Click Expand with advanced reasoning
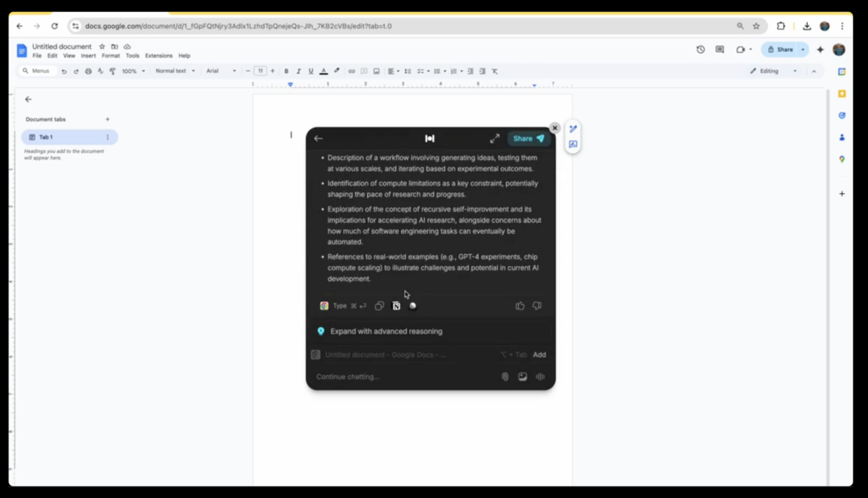868x498 pixels. 386,331
